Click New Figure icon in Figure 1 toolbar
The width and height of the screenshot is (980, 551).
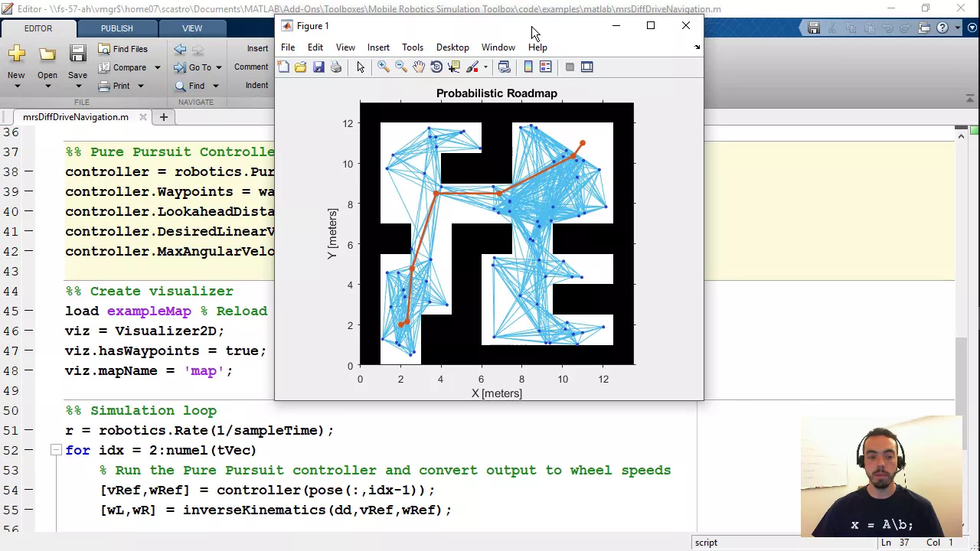coord(283,67)
